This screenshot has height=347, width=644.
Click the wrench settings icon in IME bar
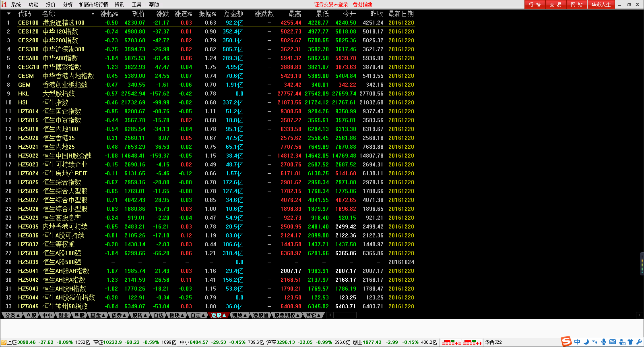tap(639, 342)
